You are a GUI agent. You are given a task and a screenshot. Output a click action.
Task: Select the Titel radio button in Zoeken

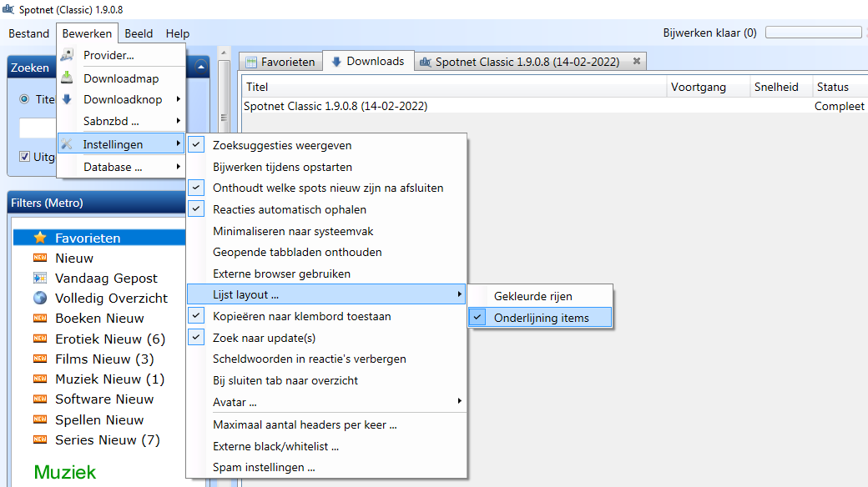(24, 99)
